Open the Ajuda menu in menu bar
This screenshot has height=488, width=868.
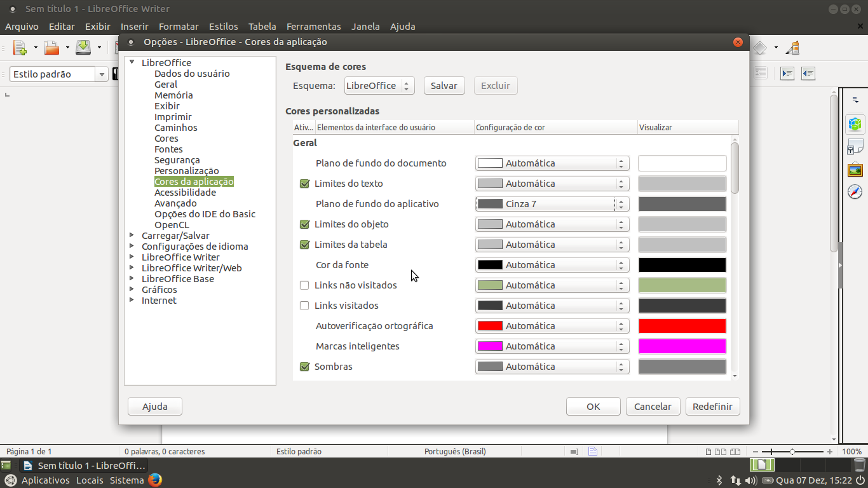tap(403, 27)
